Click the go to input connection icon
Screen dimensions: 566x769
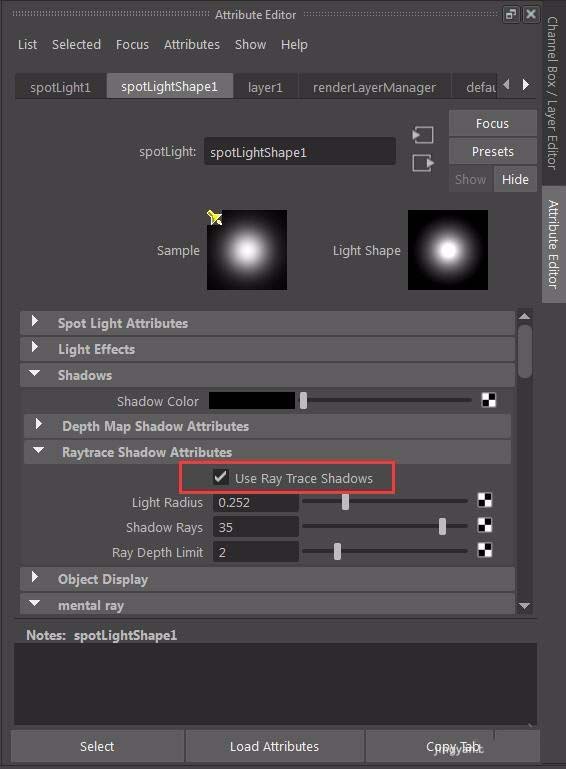click(x=423, y=135)
